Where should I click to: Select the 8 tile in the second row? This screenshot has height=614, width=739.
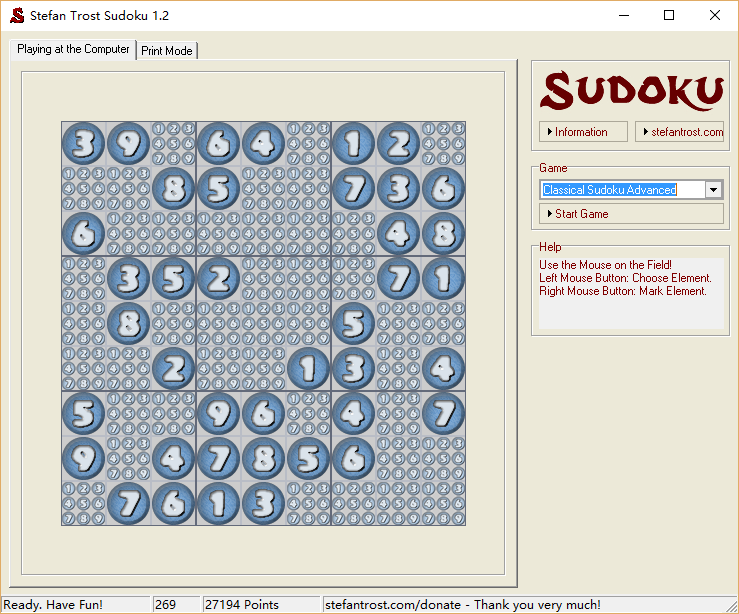(x=174, y=189)
